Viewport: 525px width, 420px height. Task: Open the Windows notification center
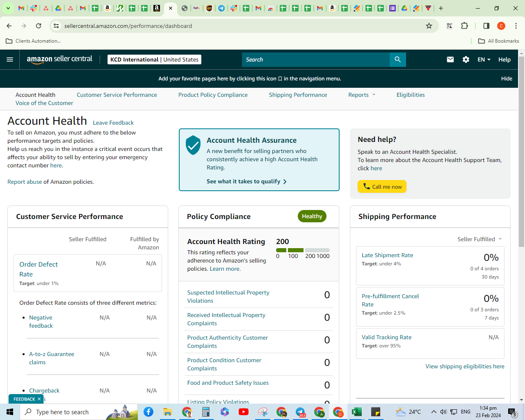tap(512, 412)
